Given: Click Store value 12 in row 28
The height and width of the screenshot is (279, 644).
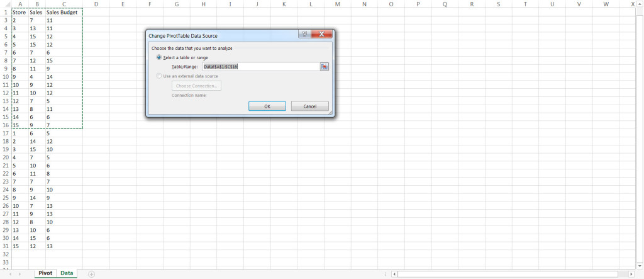Looking at the screenshot, I should coord(20,222).
